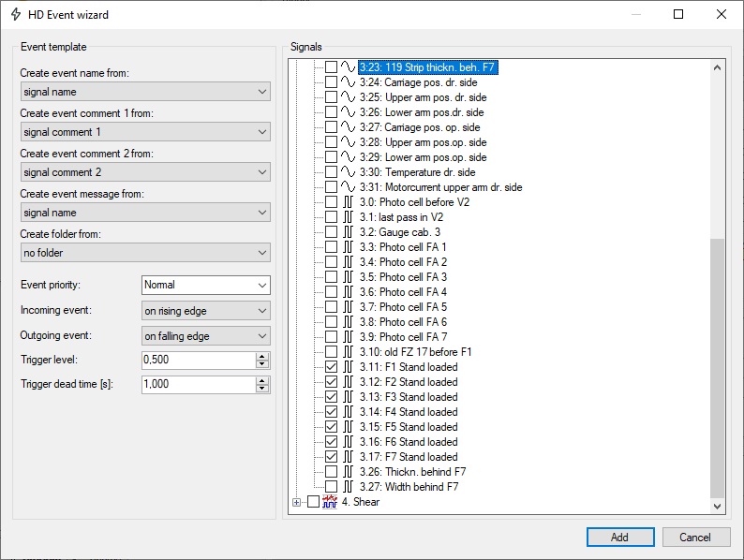Increase Trigger level with the up arrow
Image resolution: width=744 pixels, height=560 pixels.
(262, 356)
